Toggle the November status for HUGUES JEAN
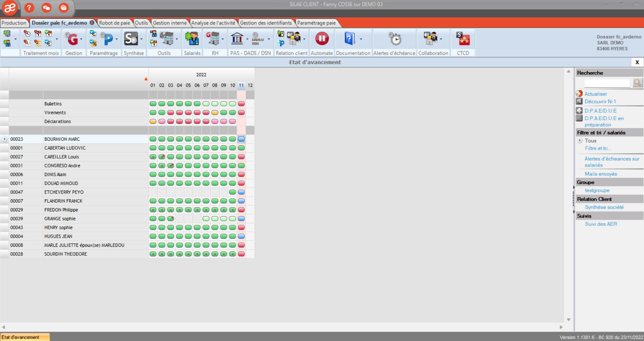644x341 pixels. [x=241, y=236]
